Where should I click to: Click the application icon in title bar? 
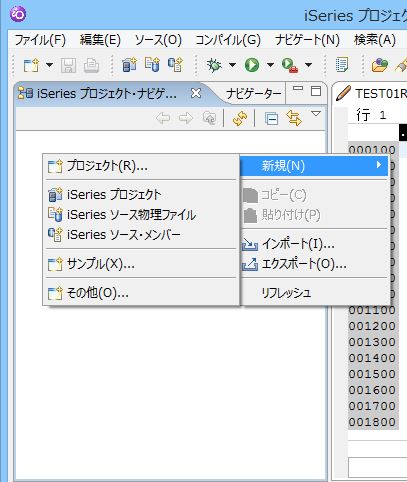18,14
